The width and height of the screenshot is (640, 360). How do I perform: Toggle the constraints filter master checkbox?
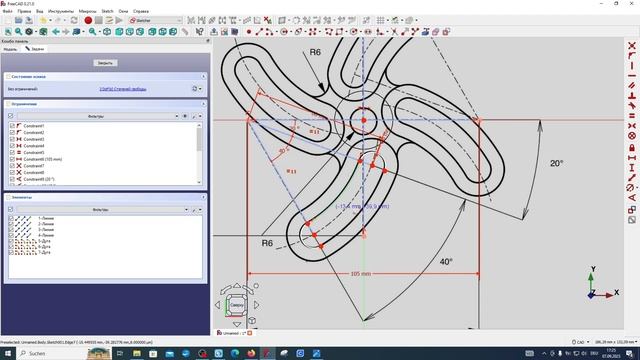click(x=11, y=116)
